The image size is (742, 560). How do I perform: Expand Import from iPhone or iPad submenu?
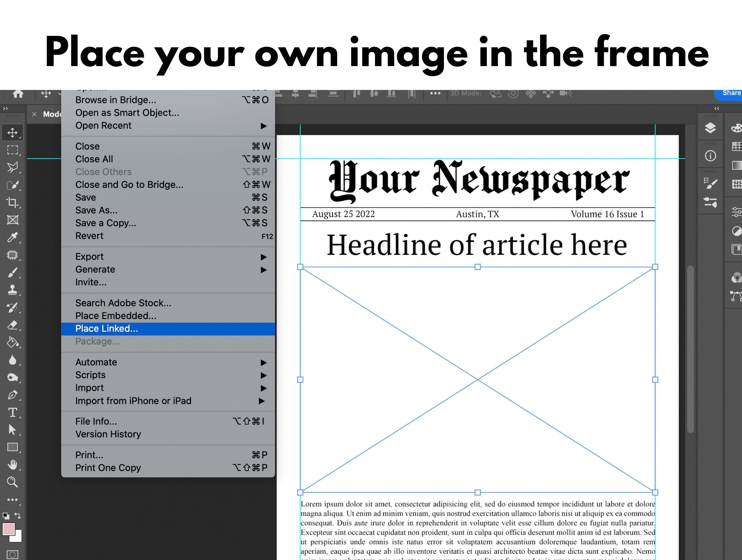click(x=168, y=401)
